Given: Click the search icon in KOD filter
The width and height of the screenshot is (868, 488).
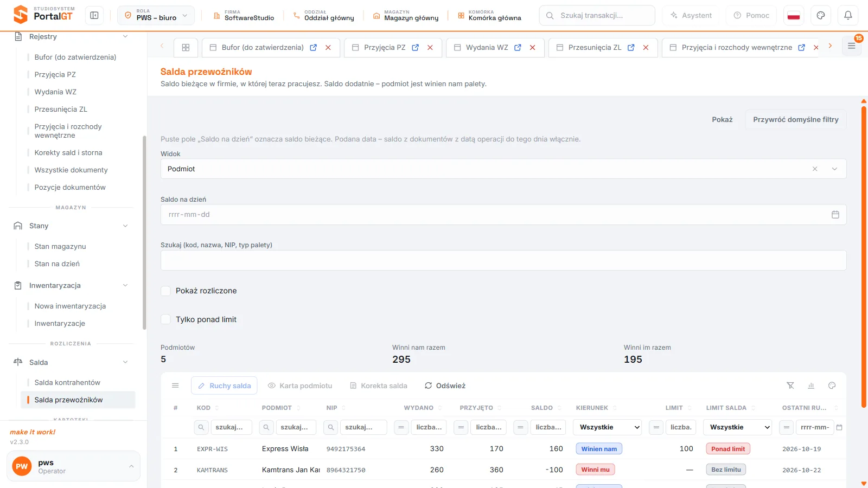Looking at the screenshot, I should [x=201, y=427].
